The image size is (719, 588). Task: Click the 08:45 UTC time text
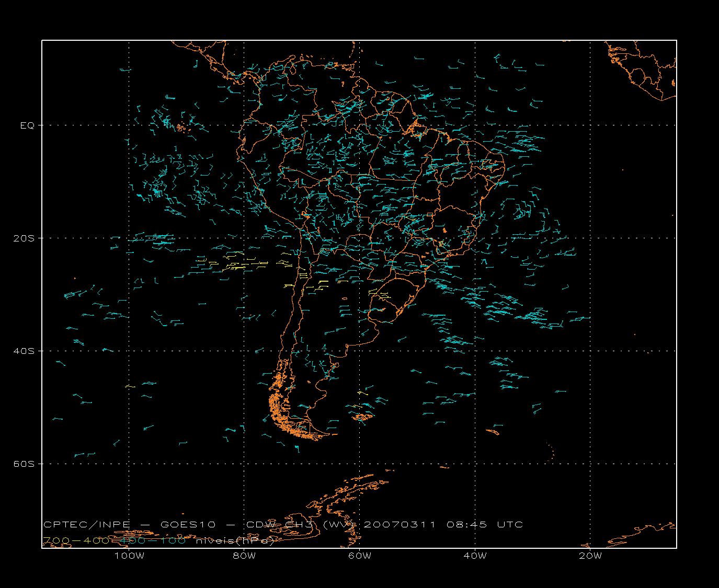point(485,525)
